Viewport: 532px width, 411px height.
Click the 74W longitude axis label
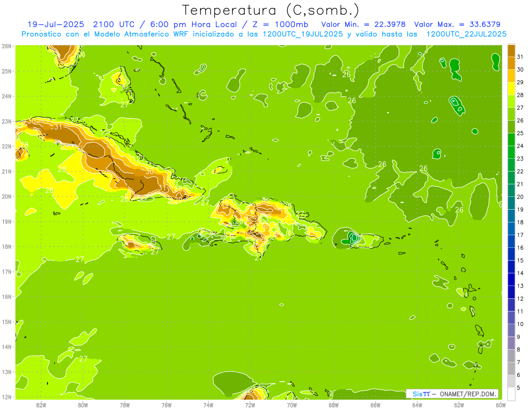click(208, 405)
